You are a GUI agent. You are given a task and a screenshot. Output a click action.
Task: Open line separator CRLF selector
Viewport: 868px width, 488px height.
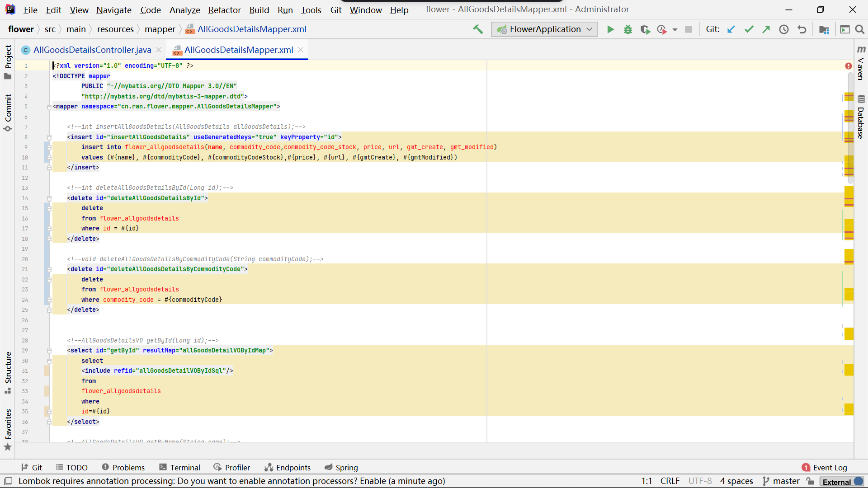(670, 481)
